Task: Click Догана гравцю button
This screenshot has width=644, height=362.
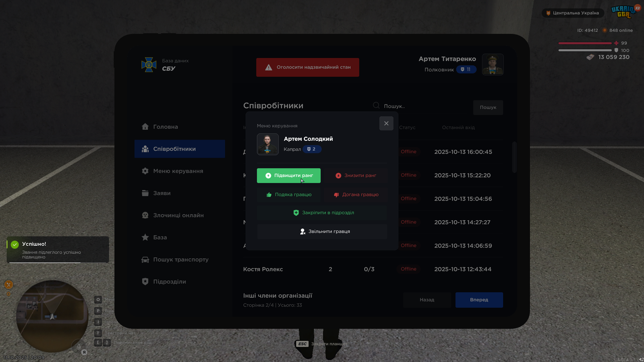Action: click(356, 195)
